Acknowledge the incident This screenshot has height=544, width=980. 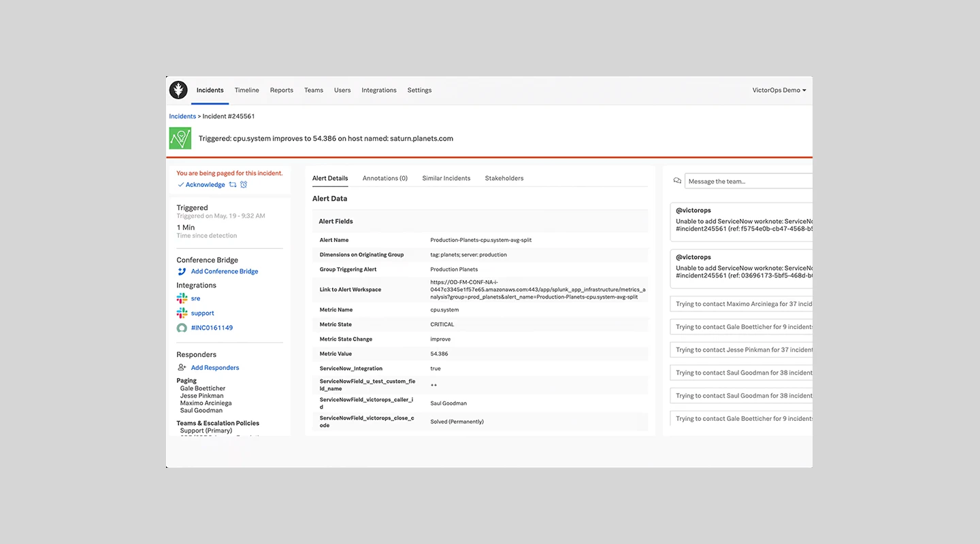(201, 185)
